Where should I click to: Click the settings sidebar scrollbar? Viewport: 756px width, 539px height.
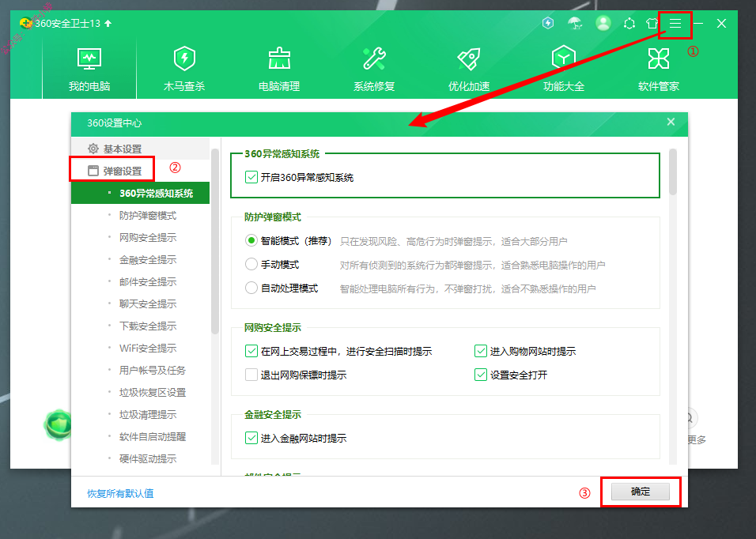pyautogui.click(x=215, y=241)
